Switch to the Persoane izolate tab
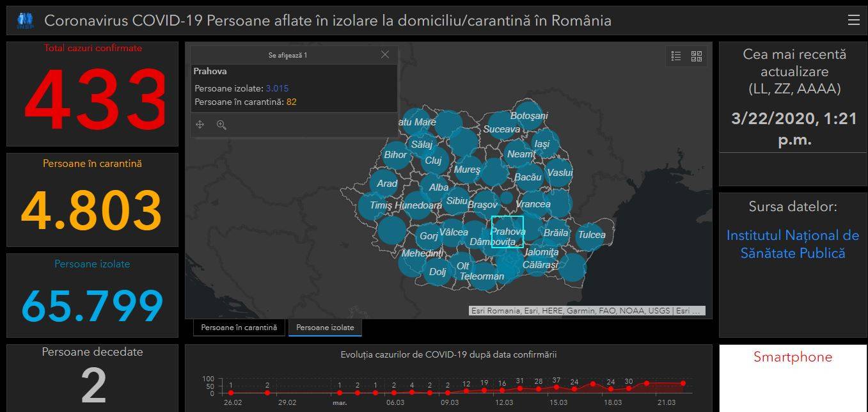Screen dimensions: 868x412 326,327
